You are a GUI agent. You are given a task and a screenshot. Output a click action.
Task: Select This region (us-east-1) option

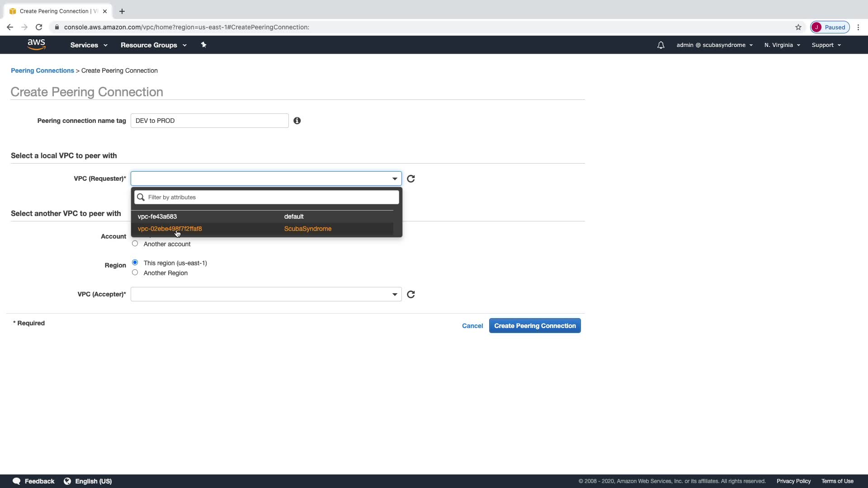[135, 263]
